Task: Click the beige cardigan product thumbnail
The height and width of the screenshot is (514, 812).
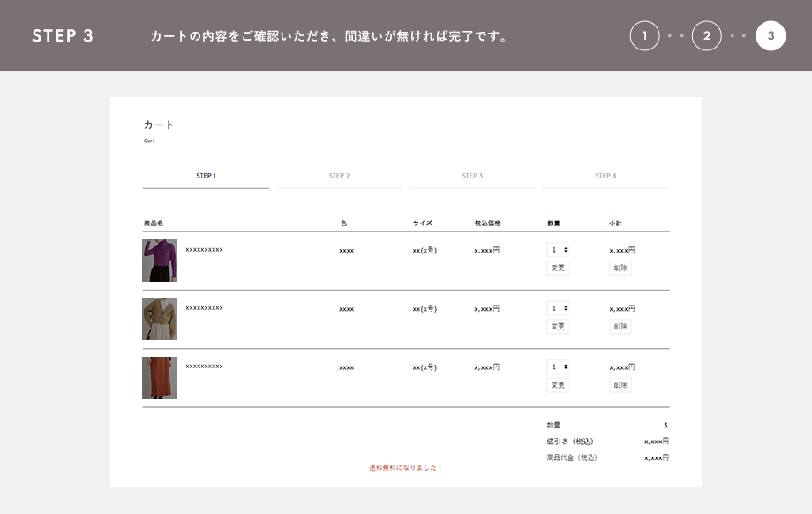Action: pyautogui.click(x=160, y=319)
